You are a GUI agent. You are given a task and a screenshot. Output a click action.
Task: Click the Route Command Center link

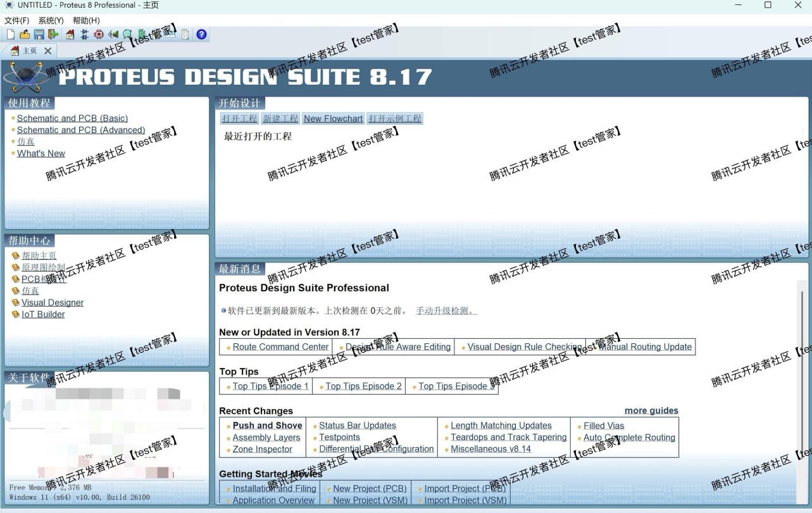click(x=280, y=346)
